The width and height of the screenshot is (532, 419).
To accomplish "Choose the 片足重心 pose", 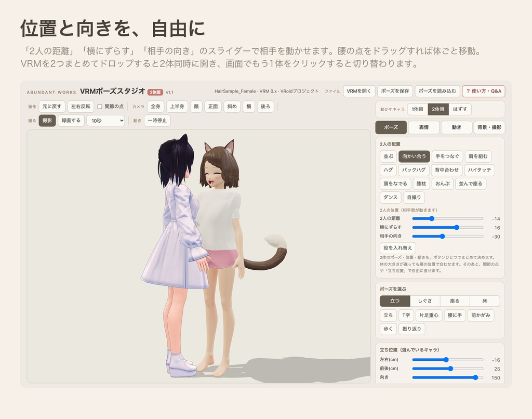I will pos(429,316).
